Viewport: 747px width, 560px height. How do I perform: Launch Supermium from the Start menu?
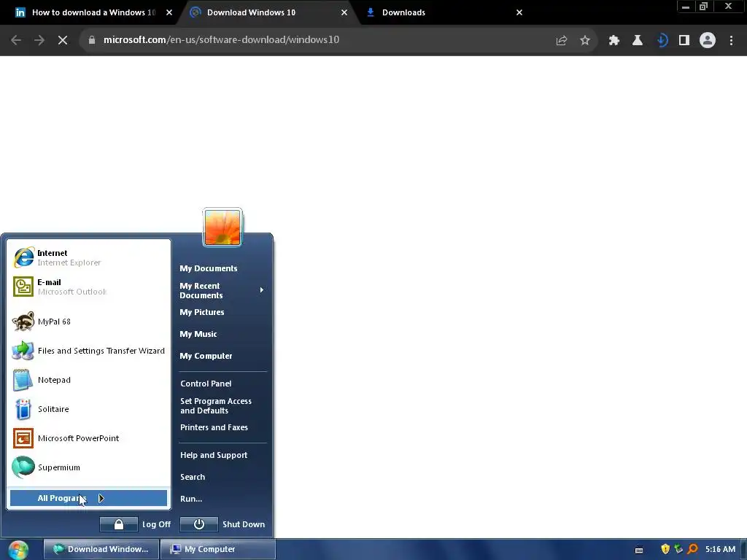88,467
